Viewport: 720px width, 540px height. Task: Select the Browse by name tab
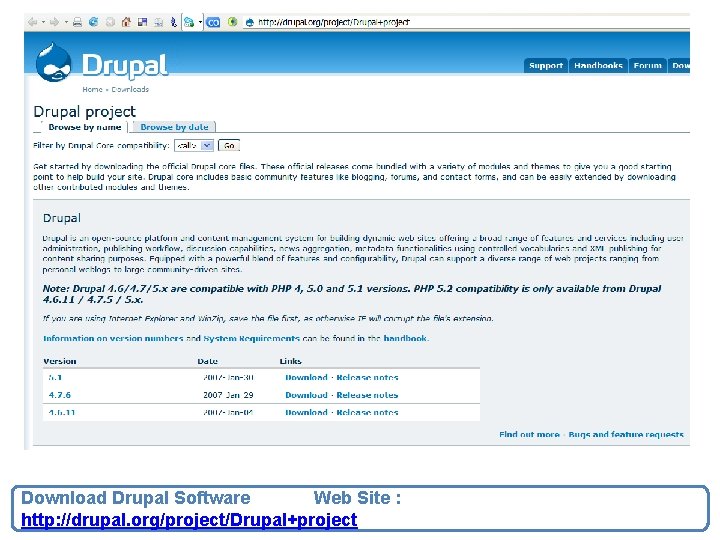[85, 127]
